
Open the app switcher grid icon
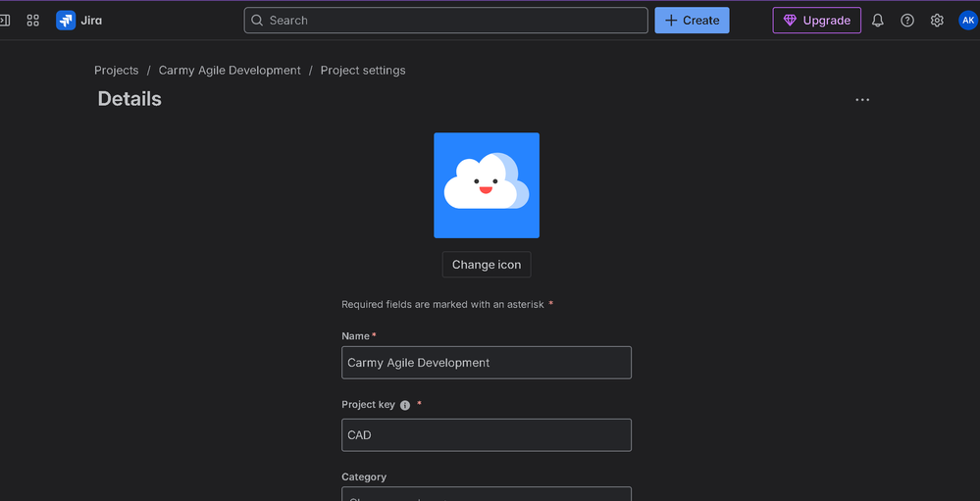33,20
